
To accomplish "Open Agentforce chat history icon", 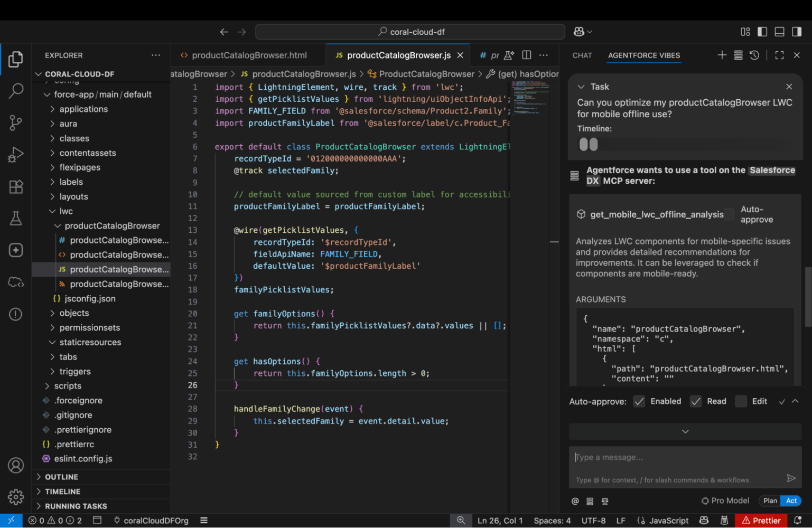I will coord(754,55).
